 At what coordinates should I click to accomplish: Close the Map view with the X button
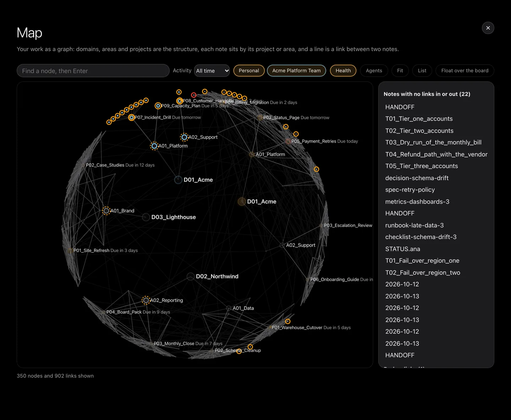488,28
